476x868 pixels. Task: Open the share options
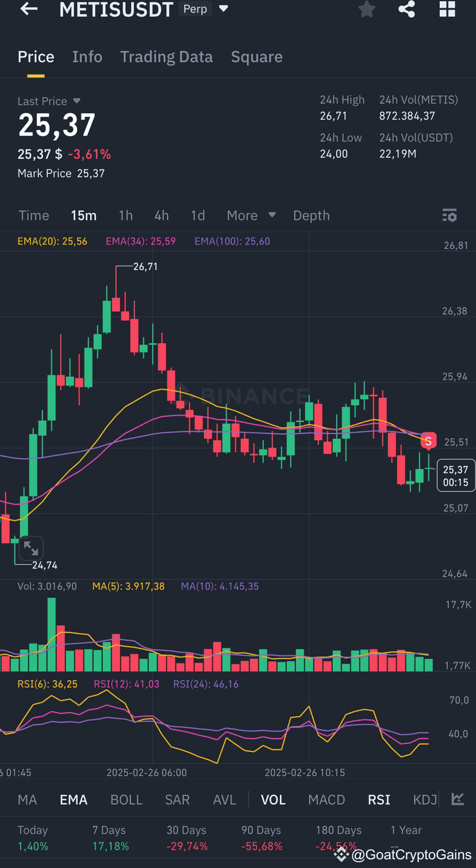point(407,9)
